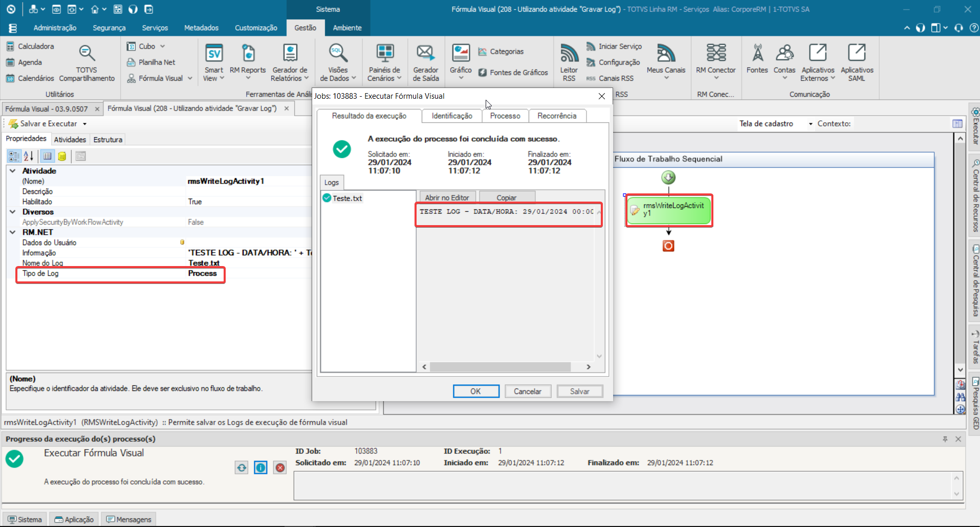
Task: Open the Segurança menu
Action: [x=109, y=28]
